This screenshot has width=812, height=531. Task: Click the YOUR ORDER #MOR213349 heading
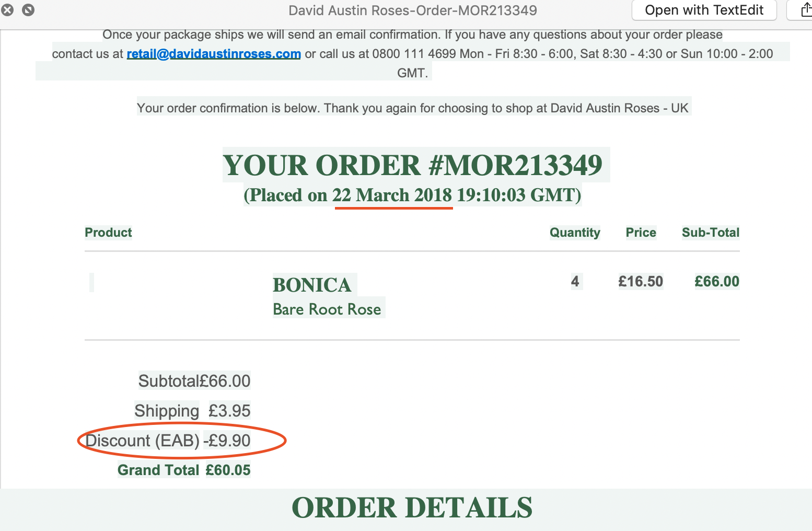(x=413, y=165)
